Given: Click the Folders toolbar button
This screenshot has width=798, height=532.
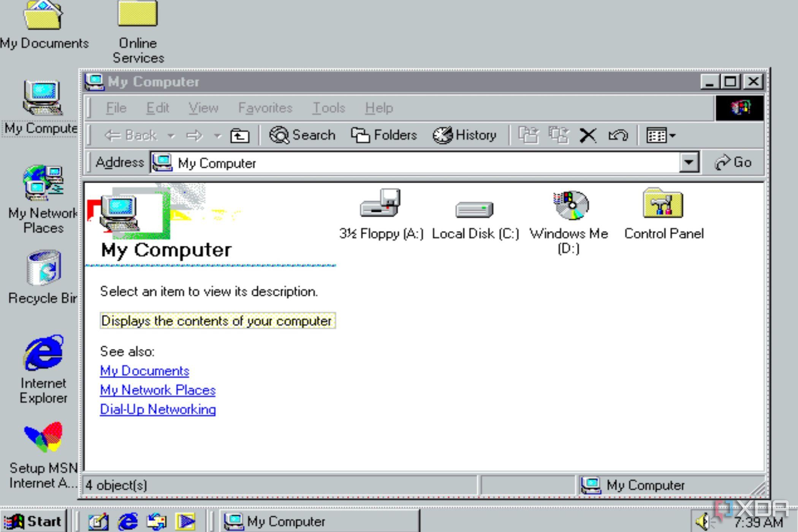Looking at the screenshot, I should (385, 135).
